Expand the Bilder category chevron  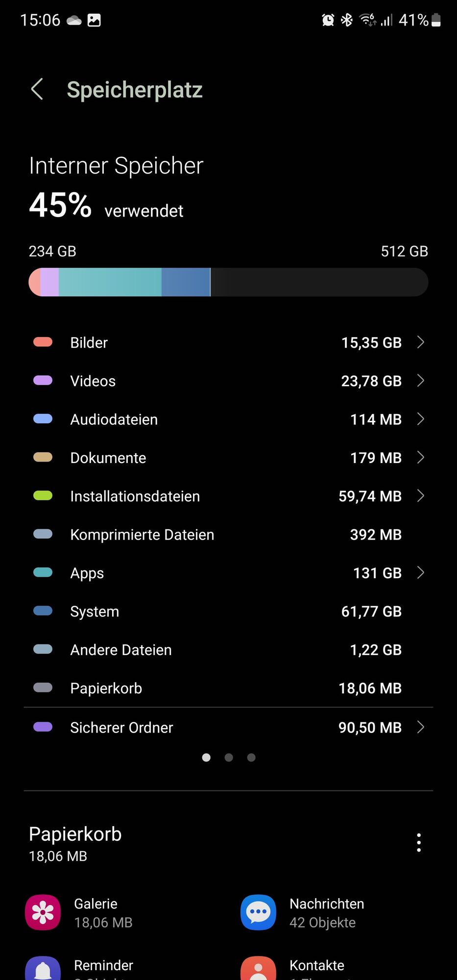pyautogui.click(x=420, y=342)
